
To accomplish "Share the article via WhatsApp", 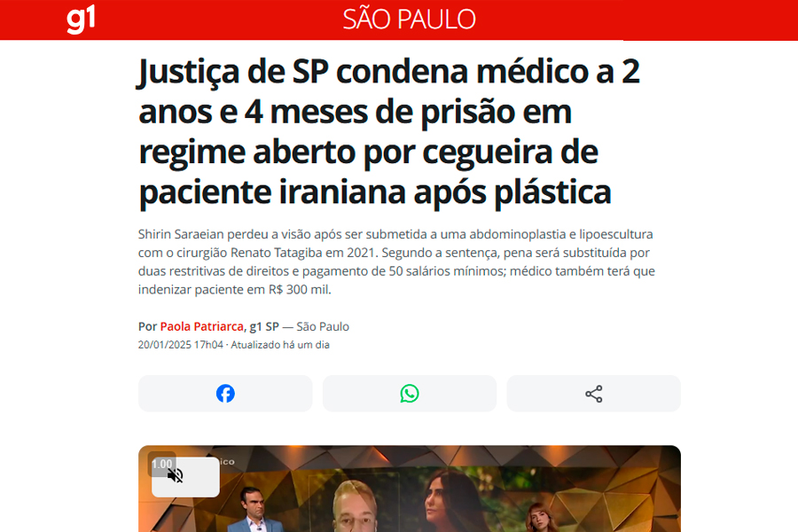I will [410, 394].
